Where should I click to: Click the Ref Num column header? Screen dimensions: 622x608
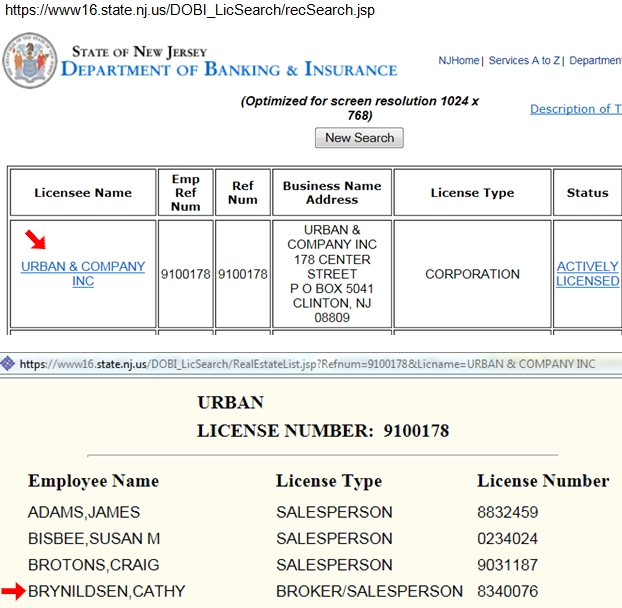[243, 193]
